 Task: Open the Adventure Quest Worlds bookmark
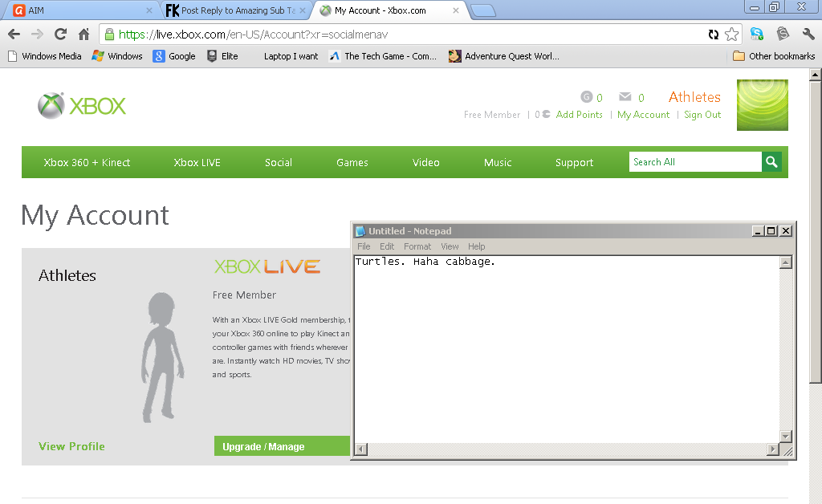coord(504,56)
